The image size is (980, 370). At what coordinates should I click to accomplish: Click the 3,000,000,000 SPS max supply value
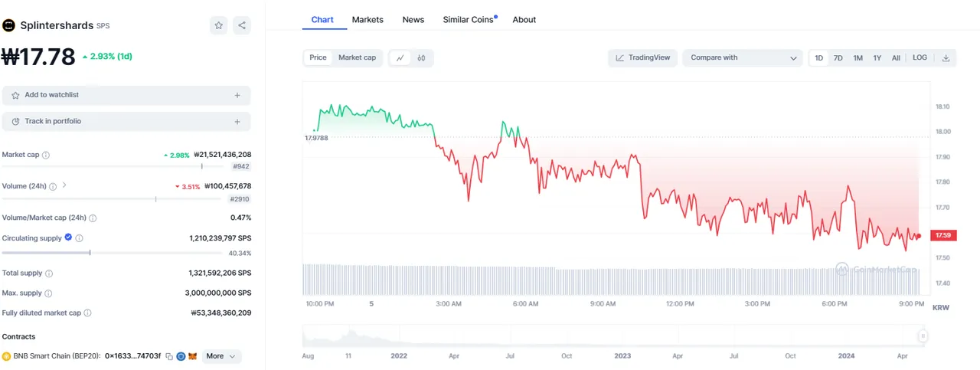(218, 293)
